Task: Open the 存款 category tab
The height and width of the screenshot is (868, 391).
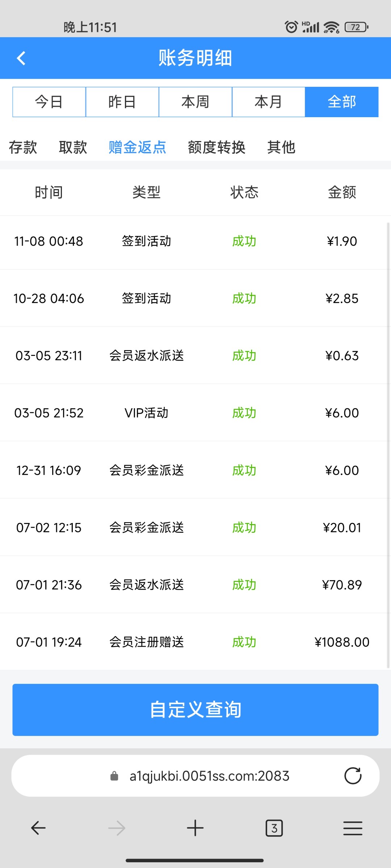Action: 23,148
